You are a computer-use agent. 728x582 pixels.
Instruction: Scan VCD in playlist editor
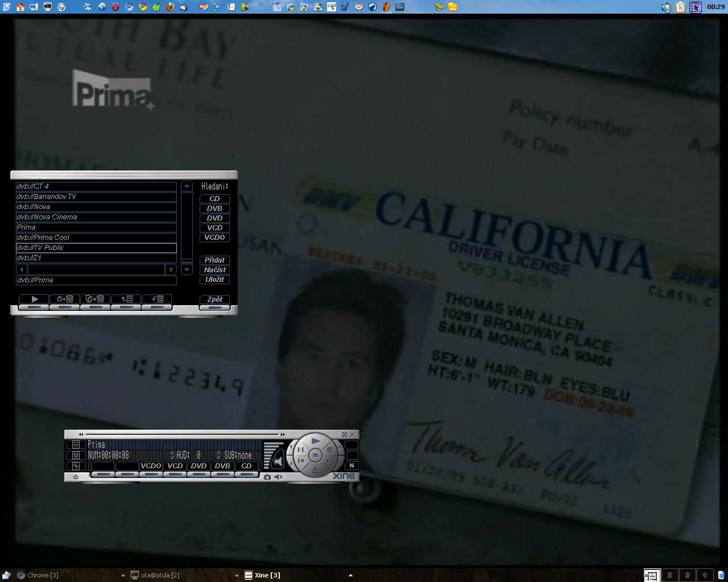[x=214, y=227]
